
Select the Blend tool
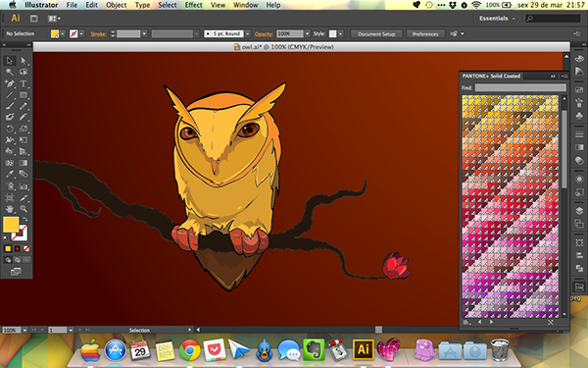coord(24,174)
